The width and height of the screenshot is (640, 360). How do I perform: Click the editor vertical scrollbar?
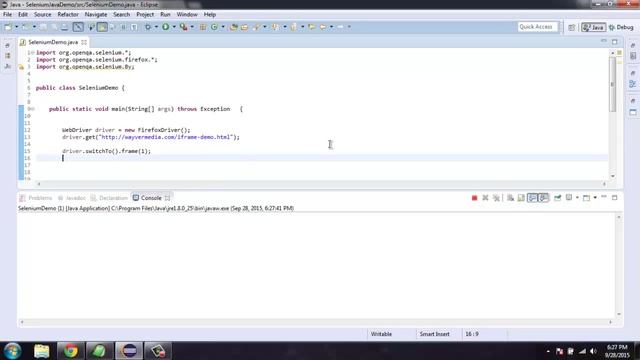click(x=612, y=84)
